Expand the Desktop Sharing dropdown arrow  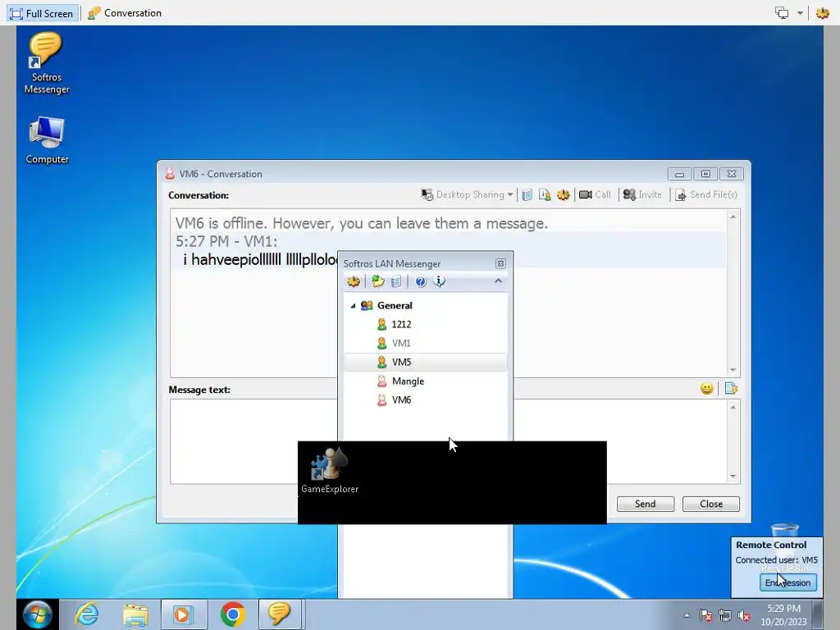(510, 195)
